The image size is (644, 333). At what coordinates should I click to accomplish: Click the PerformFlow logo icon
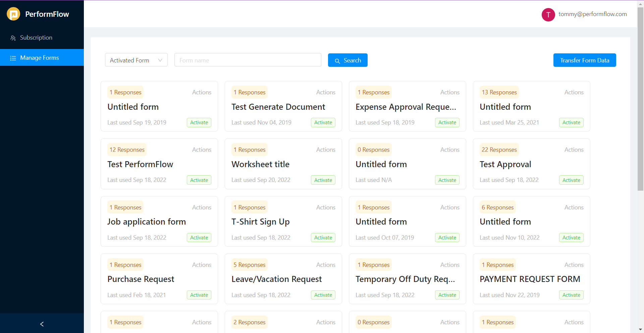(x=13, y=14)
